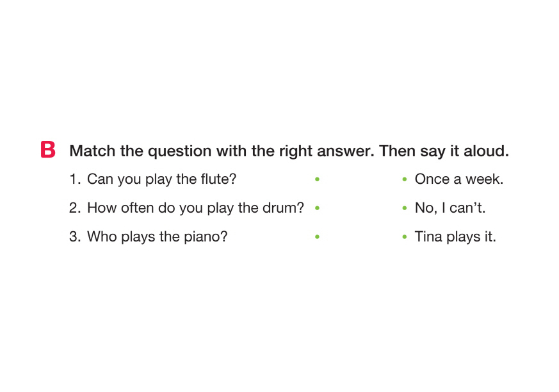Select the question 'How often do you play the drum?'
The height and width of the screenshot is (392, 559).
(195, 208)
